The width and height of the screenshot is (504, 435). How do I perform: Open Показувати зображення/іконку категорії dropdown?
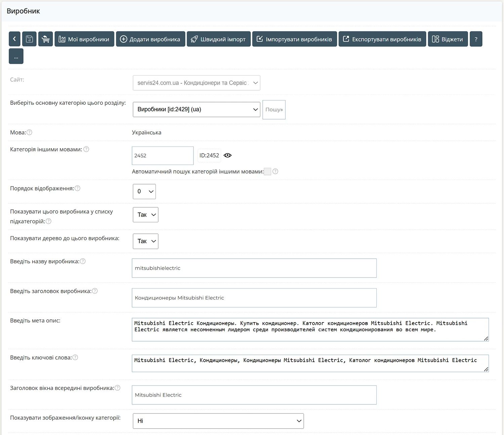[x=218, y=421]
